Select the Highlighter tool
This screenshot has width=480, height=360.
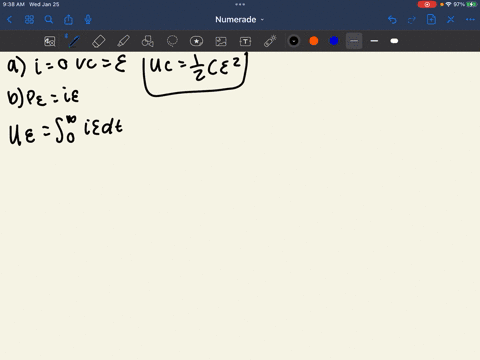pyautogui.click(x=123, y=41)
